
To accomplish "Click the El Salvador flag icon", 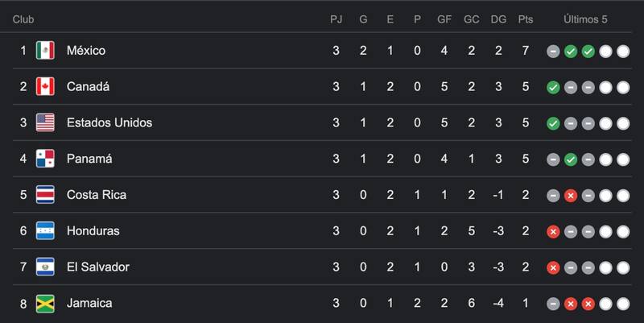I will [45, 267].
